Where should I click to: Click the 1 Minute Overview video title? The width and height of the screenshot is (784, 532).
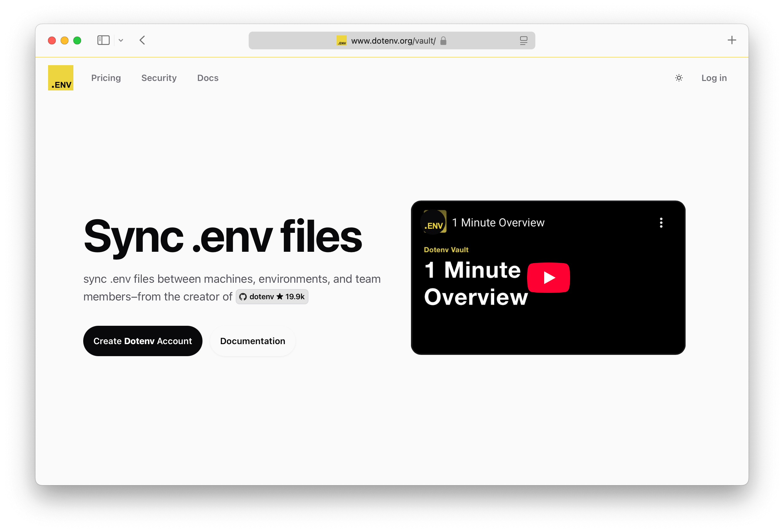click(498, 223)
